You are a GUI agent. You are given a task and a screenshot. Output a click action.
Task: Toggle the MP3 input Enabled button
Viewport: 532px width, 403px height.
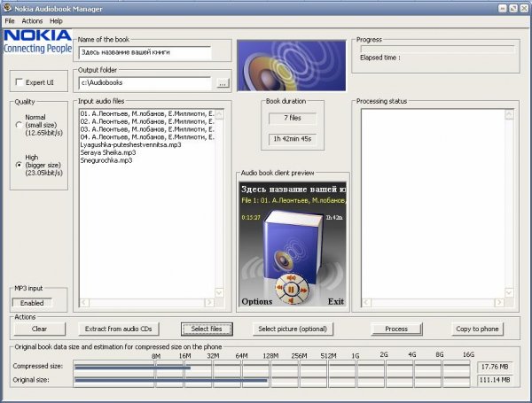(32, 303)
